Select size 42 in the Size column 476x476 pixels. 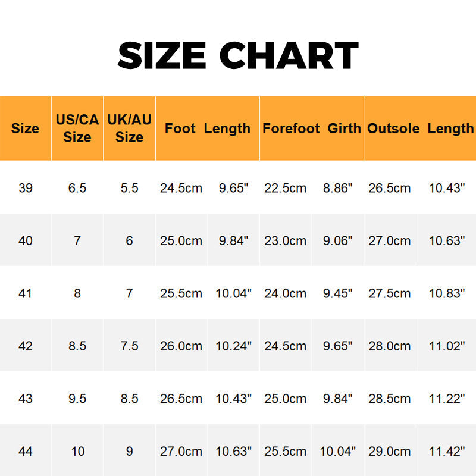[26, 346]
